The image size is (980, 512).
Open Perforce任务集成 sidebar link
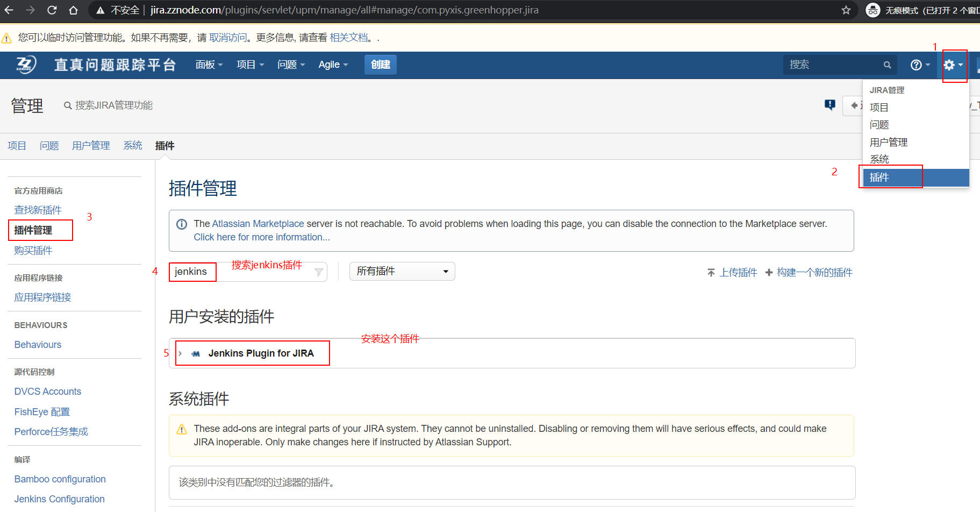click(x=51, y=432)
